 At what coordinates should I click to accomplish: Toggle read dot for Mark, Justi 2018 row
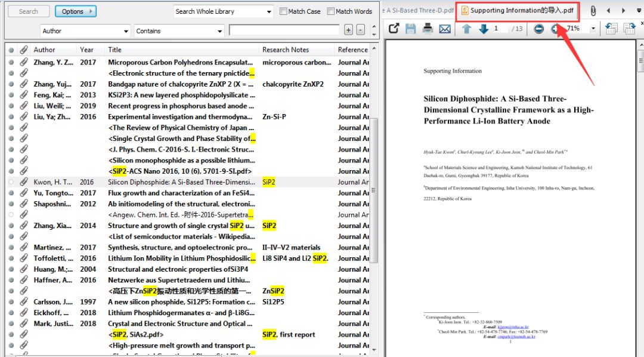tap(11, 324)
